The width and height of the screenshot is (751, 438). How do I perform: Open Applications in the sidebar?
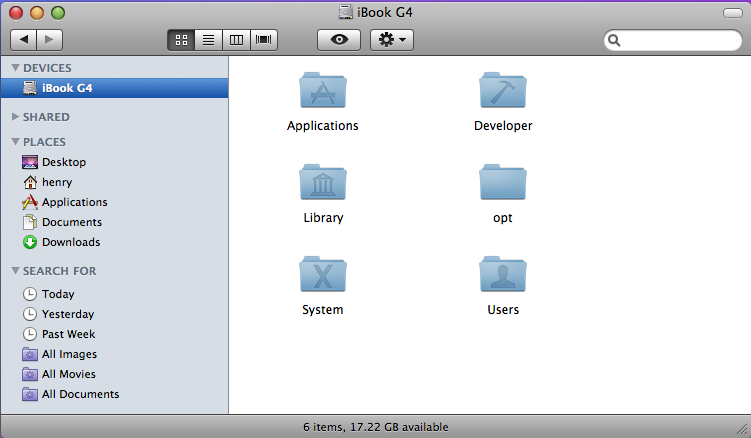click(x=114, y=202)
